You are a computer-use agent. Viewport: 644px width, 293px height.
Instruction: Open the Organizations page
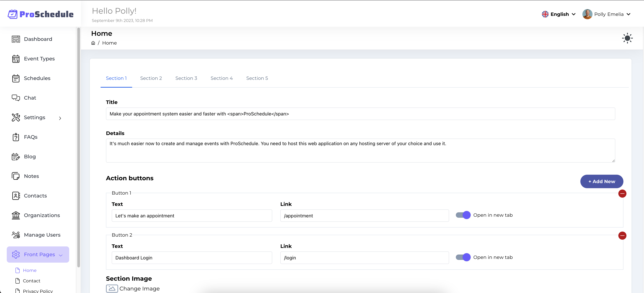click(x=42, y=215)
